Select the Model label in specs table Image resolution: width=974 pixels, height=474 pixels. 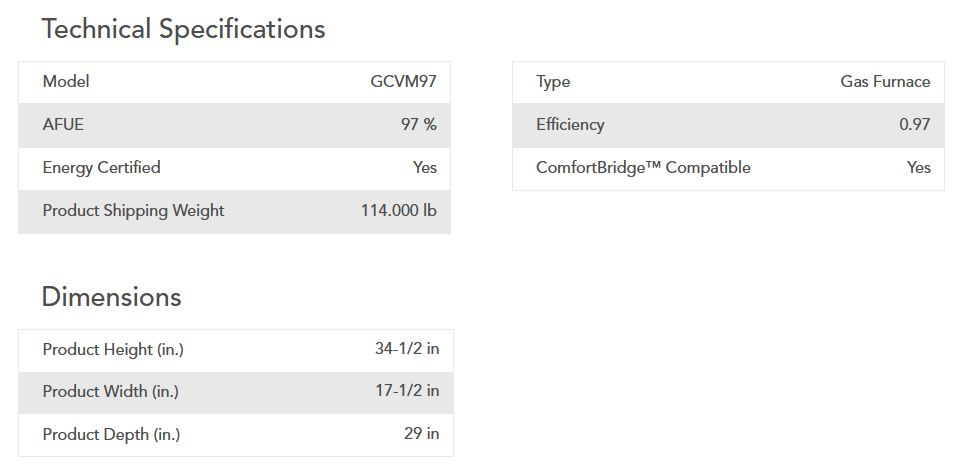point(66,81)
